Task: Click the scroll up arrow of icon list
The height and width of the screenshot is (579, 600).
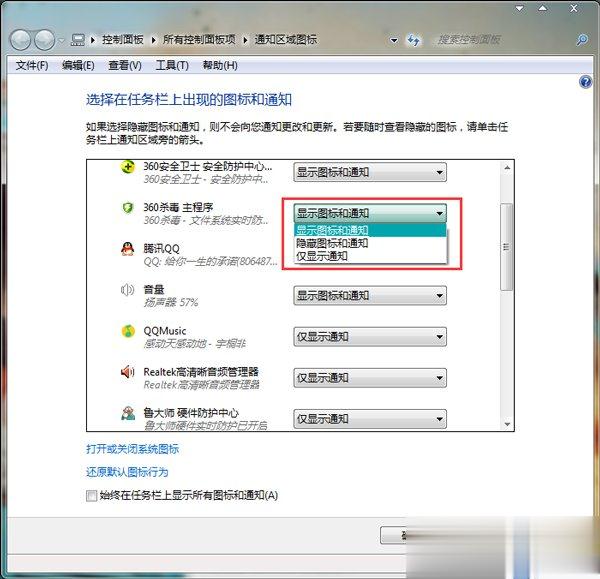Action: [x=507, y=168]
